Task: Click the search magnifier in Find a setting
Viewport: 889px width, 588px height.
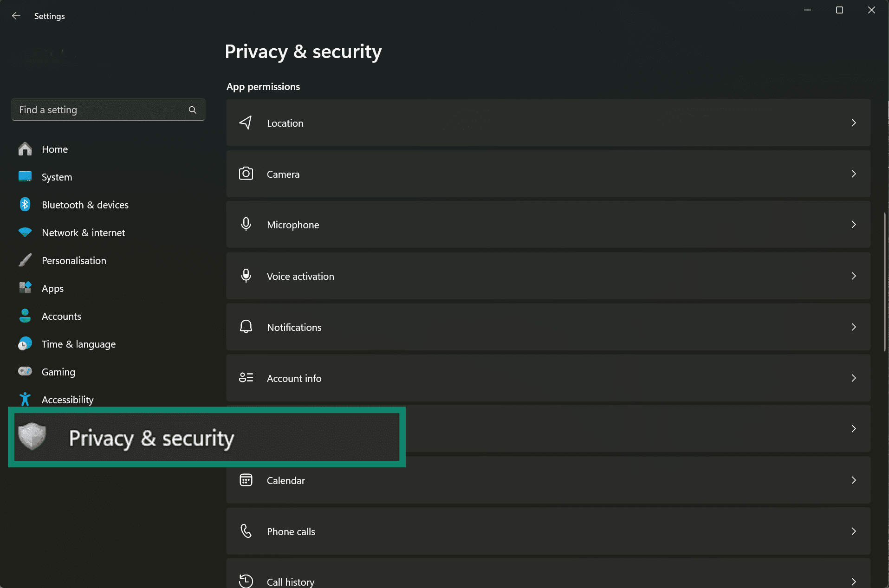Action: tap(192, 110)
